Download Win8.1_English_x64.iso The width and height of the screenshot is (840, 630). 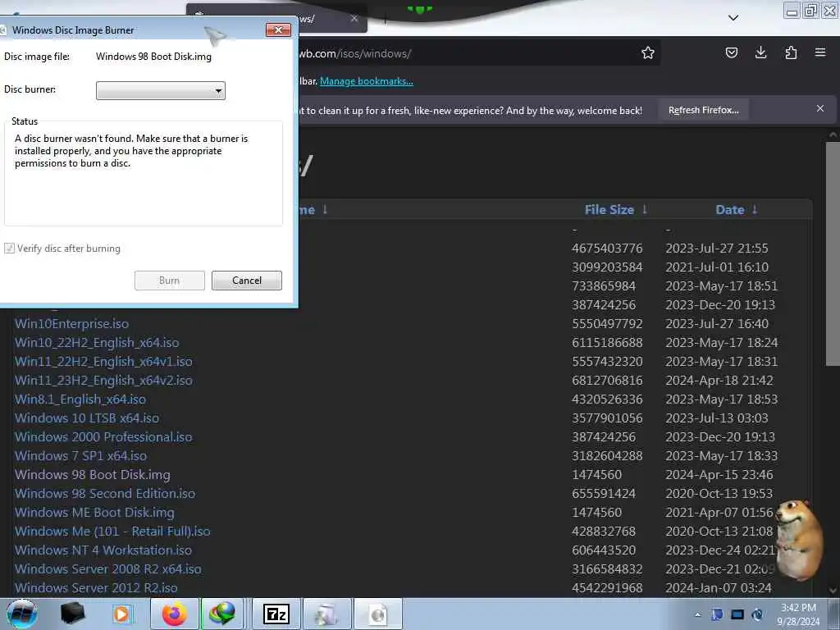pyautogui.click(x=80, y=399)
